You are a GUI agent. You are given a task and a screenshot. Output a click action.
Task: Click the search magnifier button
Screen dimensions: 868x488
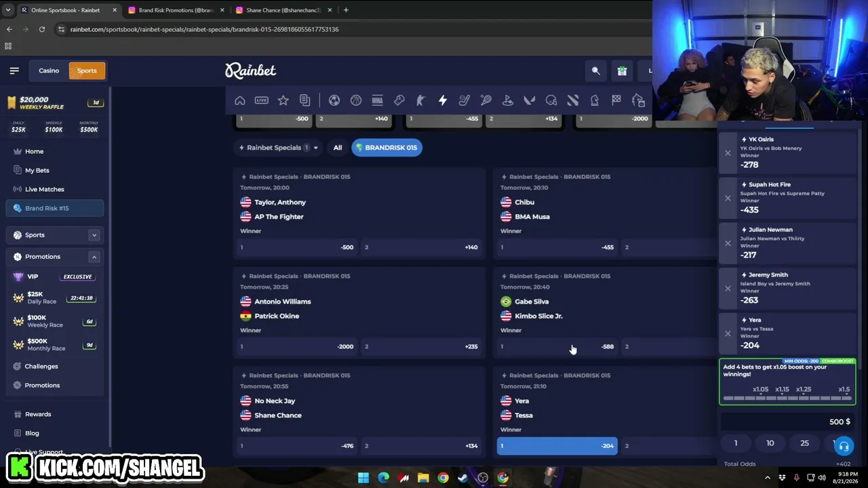tap(596, 70)
